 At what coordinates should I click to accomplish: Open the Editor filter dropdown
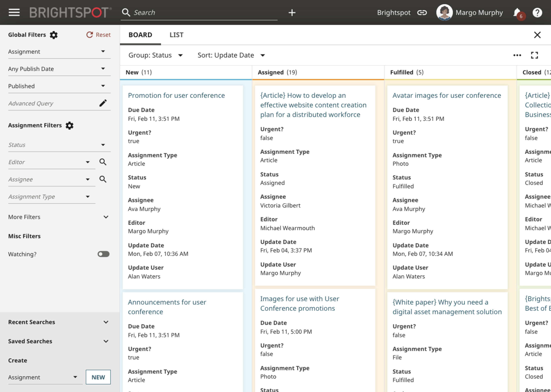(52, 162)
